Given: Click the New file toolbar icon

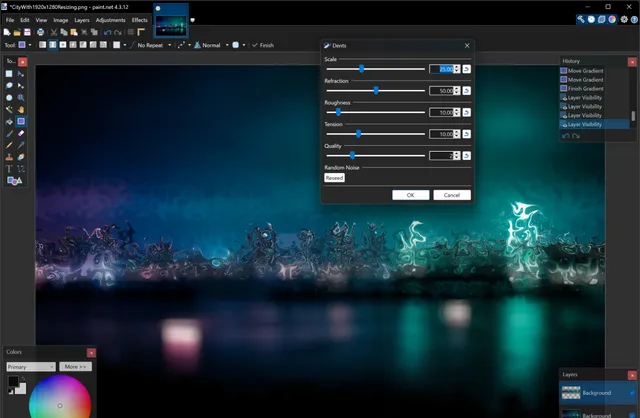Looking at the screenshot, I should click(x=7, y=32).
